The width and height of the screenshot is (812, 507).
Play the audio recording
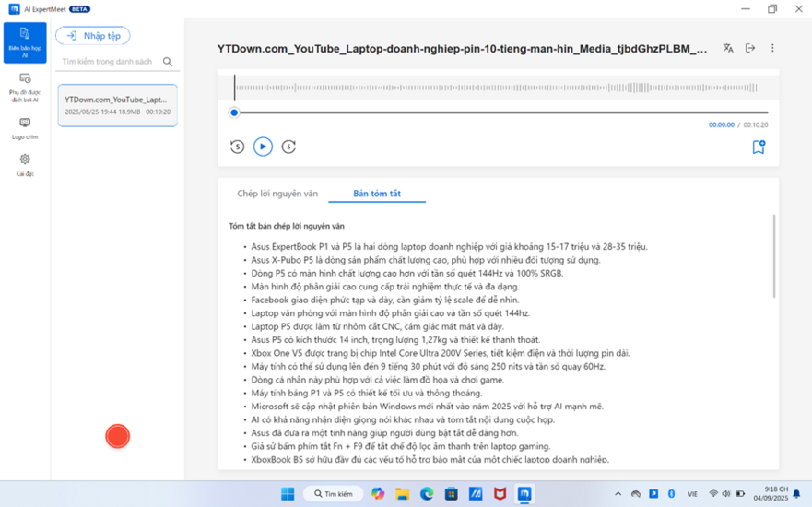coord(263,147)
